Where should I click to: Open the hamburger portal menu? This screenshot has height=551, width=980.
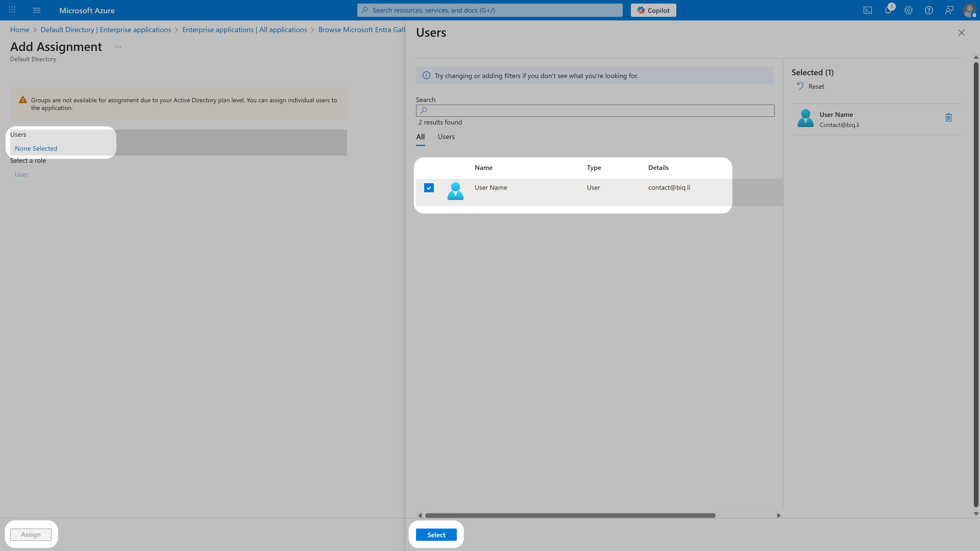pyautogui.click(x=36, y=10)
